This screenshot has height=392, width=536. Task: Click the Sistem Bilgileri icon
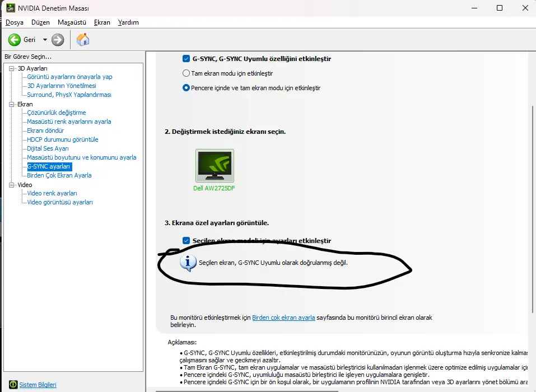[13, 385]
